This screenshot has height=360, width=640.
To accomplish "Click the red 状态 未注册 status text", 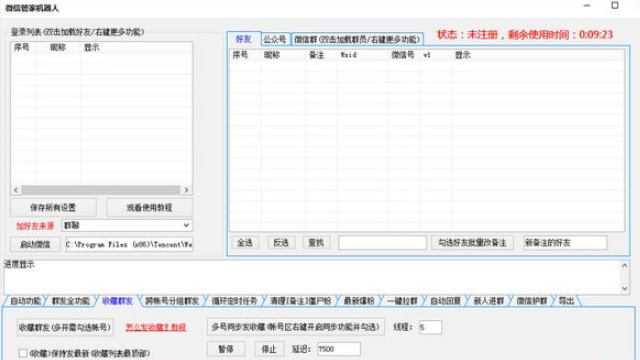I will pos(525,35).
